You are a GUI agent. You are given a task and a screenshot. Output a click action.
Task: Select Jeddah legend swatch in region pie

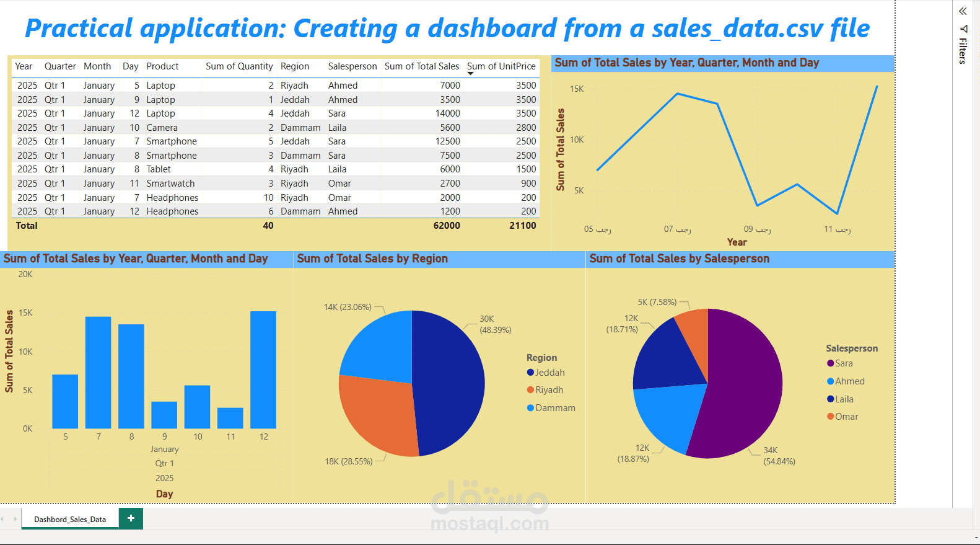[530, 373]
